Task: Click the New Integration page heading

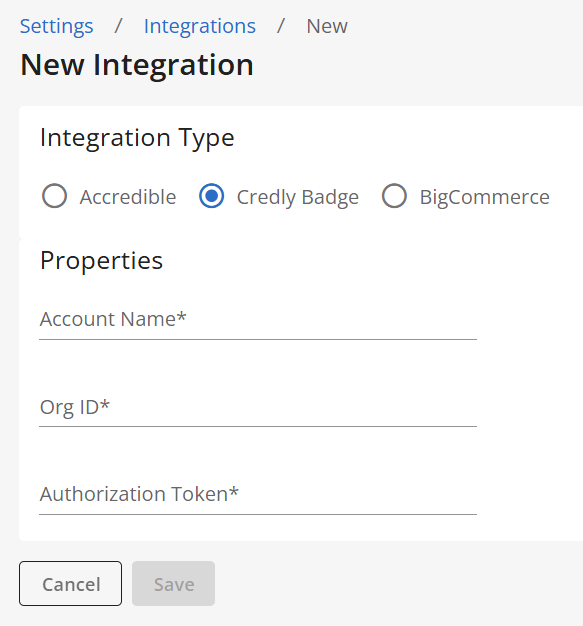Action: [x=137, y=65]
